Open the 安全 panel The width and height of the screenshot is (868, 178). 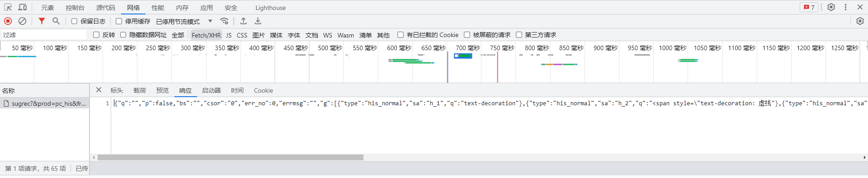pyautogui.click(x=231, y=8)
